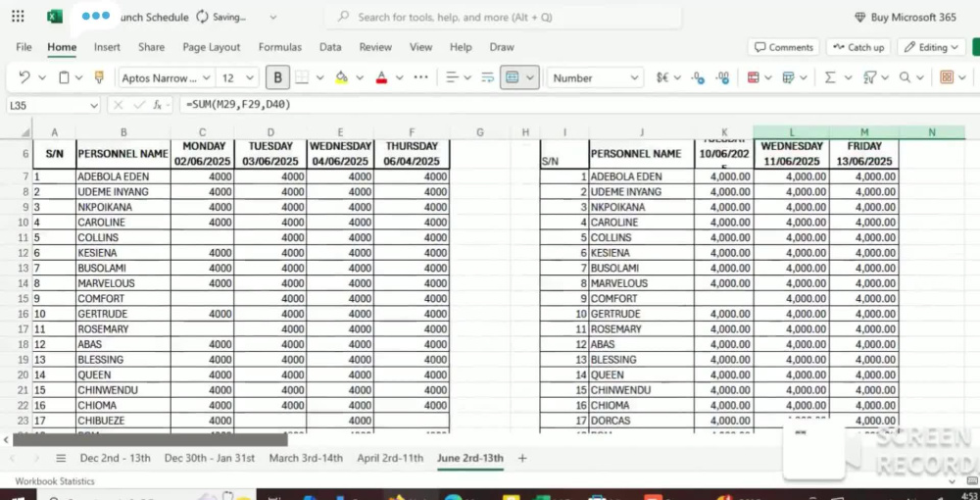Open the Dec 2nd - 13th sheet
The height and width of the screenshot is (500, 980).
click(x=115, y=458)
